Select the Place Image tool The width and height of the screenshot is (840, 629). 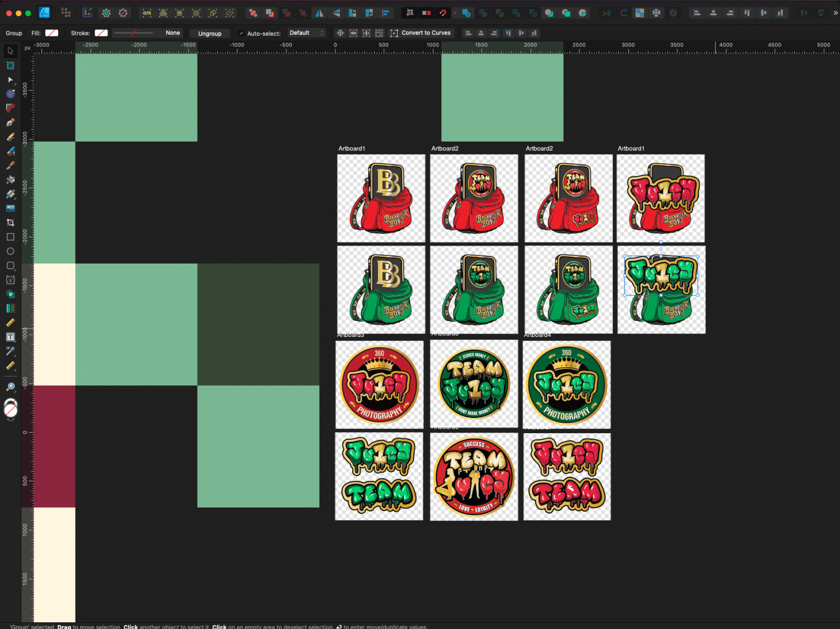10,208
